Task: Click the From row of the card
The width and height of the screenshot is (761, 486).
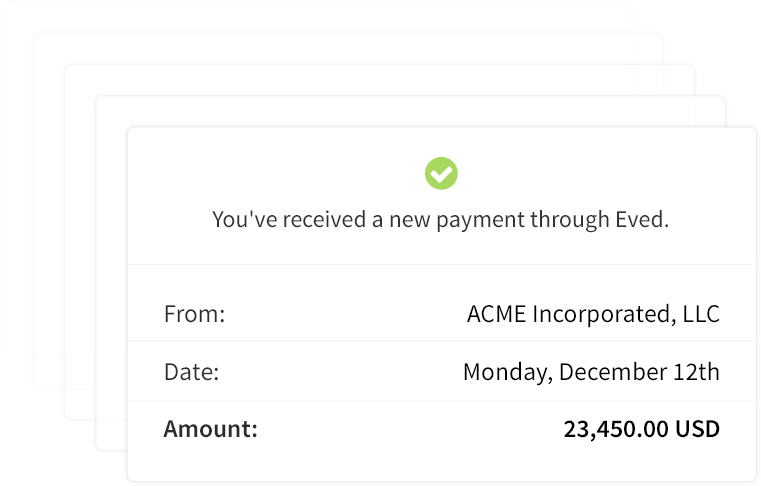Action: 442,314
